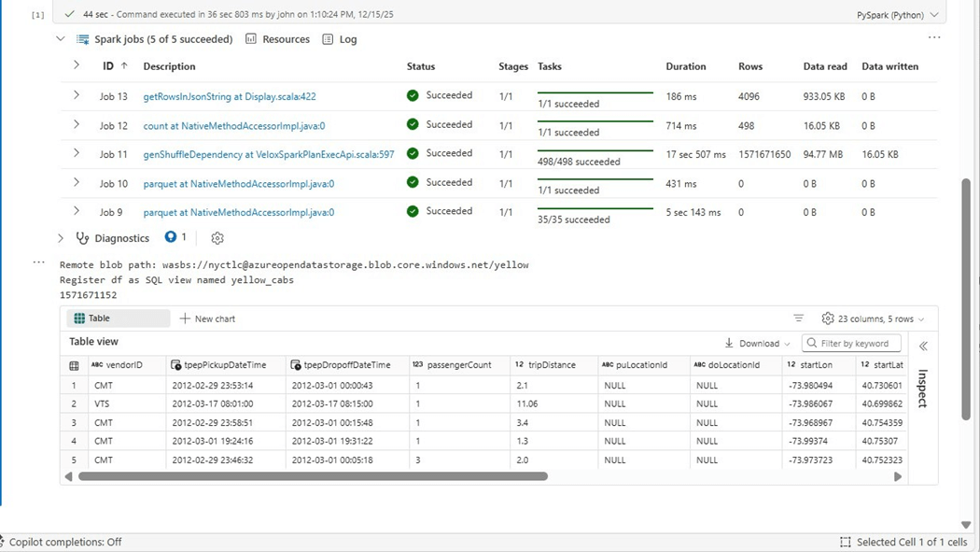Open the table filter options icon
This screenshot has height=552, width=980.
coord(798,318)
